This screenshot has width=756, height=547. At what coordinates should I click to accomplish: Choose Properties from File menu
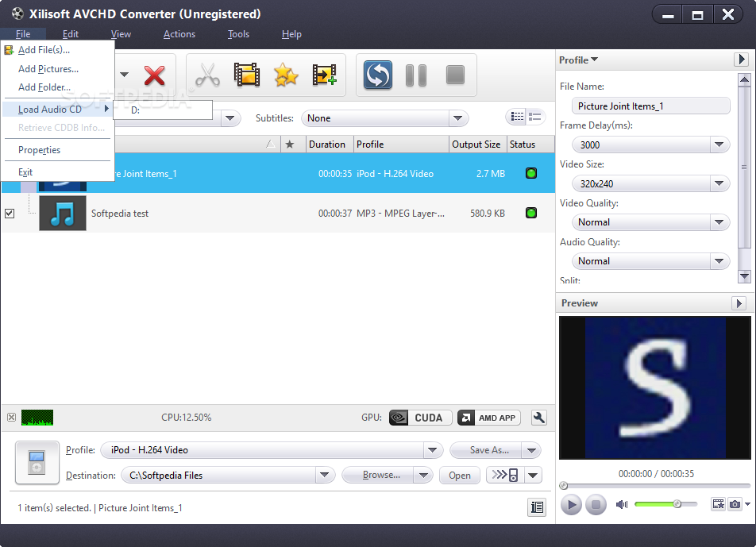[x=57, y=150]
